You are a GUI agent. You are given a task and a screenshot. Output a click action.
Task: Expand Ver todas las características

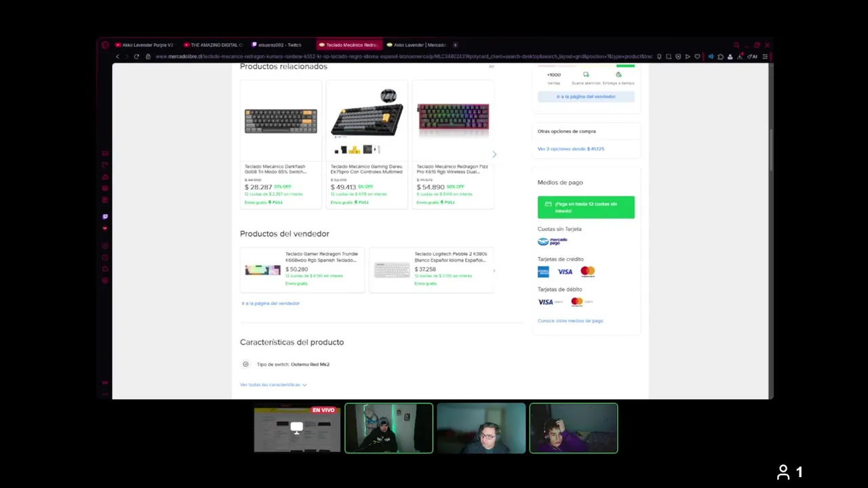tap(273, 384)
